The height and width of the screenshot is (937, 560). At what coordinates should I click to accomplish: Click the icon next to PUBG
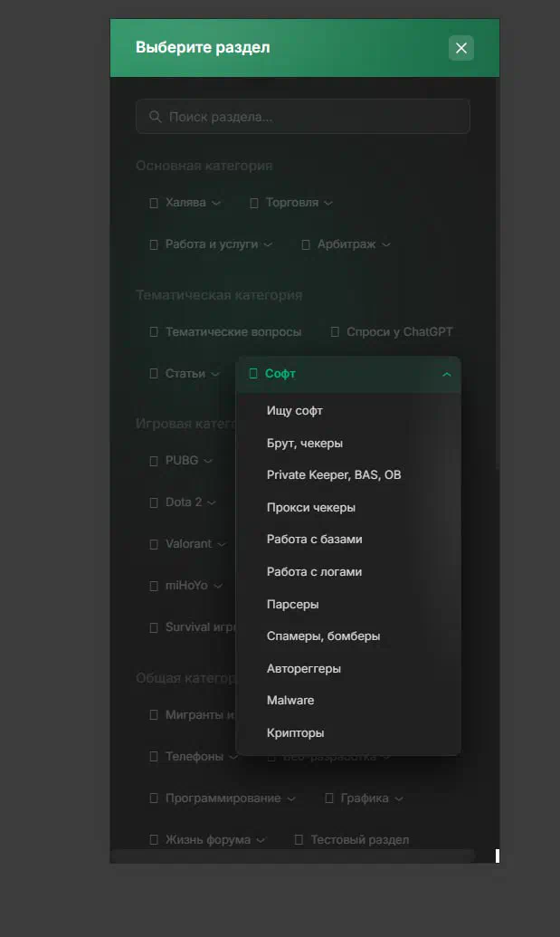[x=154, y=461]
